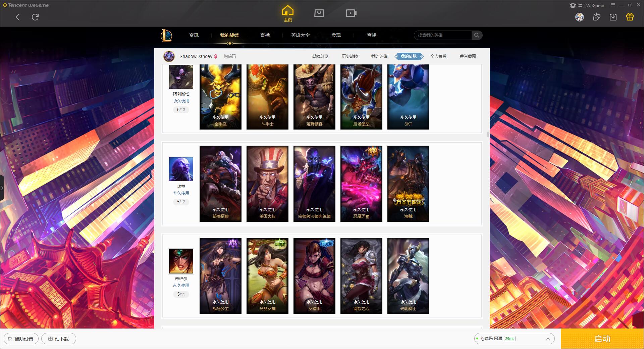Open the 海贼 Halloween skin card
This screenshot has height=349, width=644.
(x=408, y=184)
